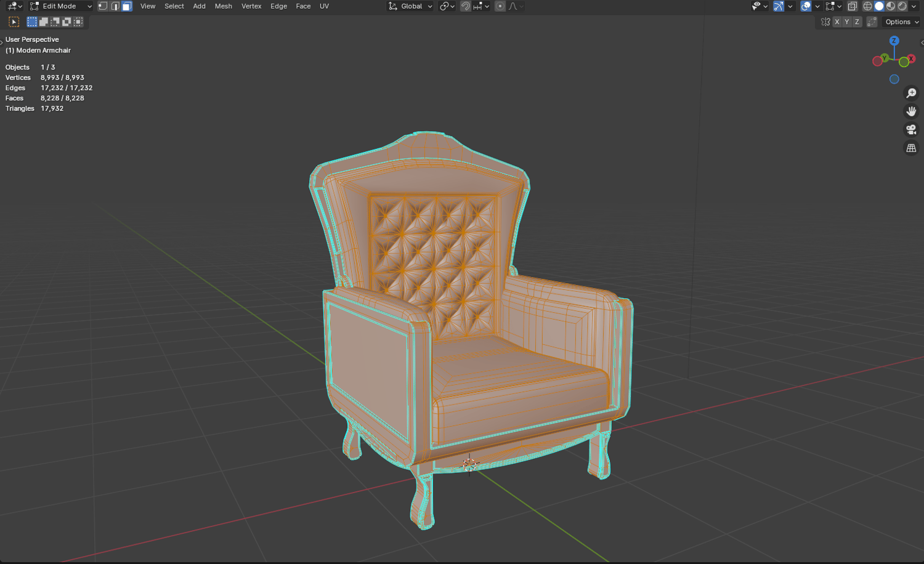The height and width of the screenshot is (564, 924).
Task: Click the Z axis on navigation gizmo
Action: [x=894, y=41]
